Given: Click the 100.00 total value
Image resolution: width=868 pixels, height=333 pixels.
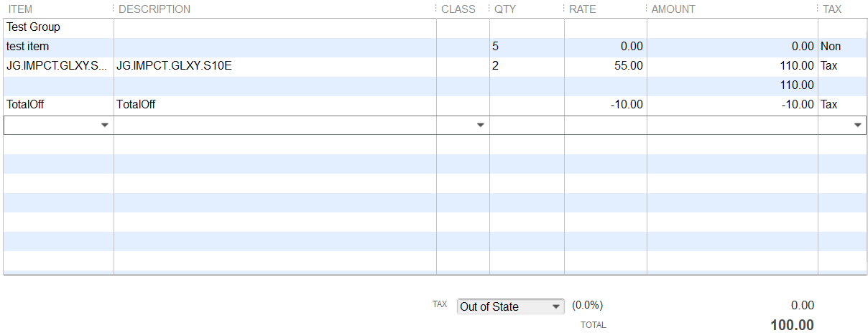Looking at the screenshot, I should click(792, 325).
